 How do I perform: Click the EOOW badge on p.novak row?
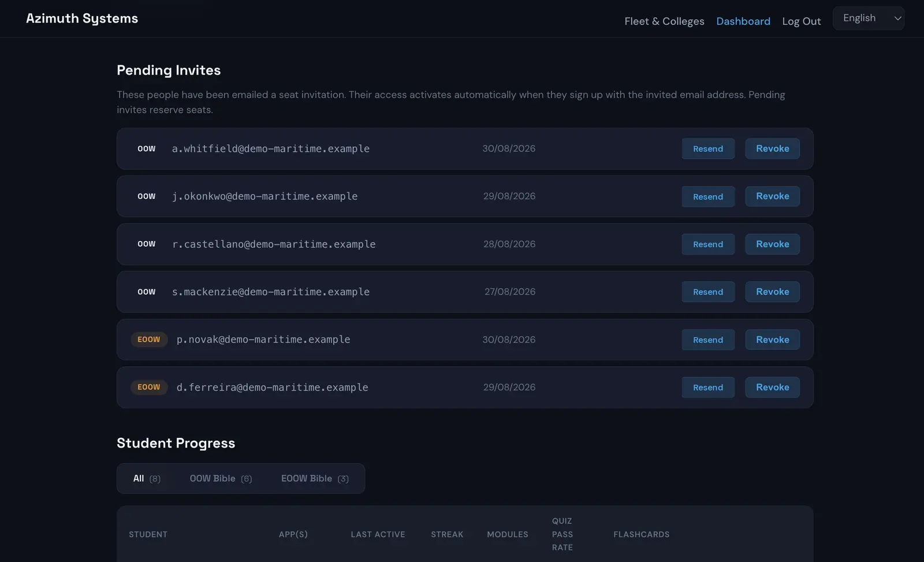[149, 340]
